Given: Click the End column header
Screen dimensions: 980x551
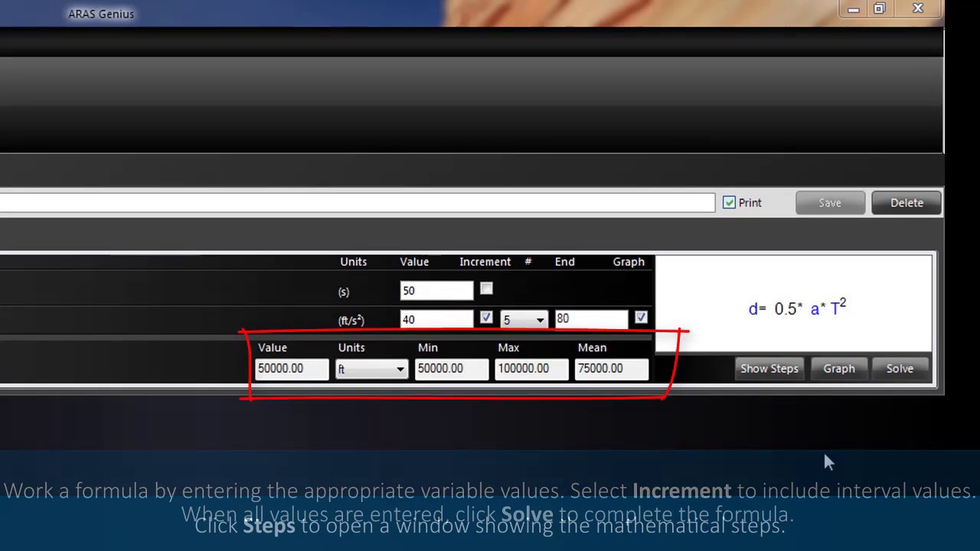Looking at the screenshot, I should [x=564, y=262].
